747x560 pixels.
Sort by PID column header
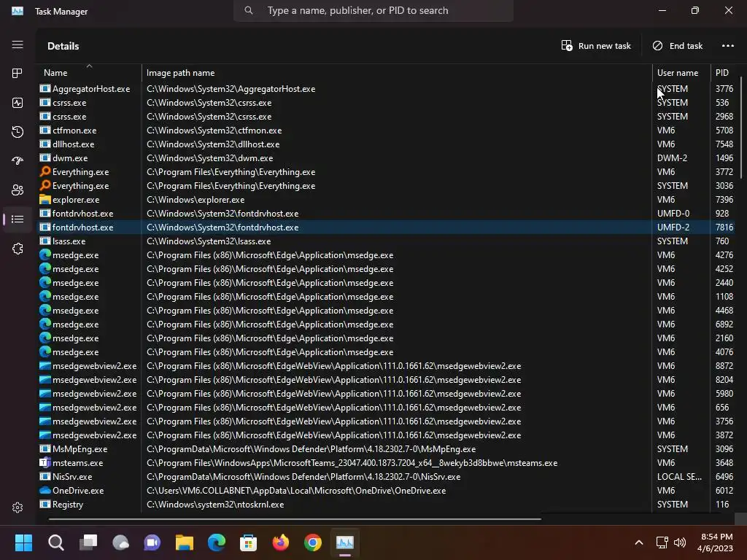pos(724,72)
